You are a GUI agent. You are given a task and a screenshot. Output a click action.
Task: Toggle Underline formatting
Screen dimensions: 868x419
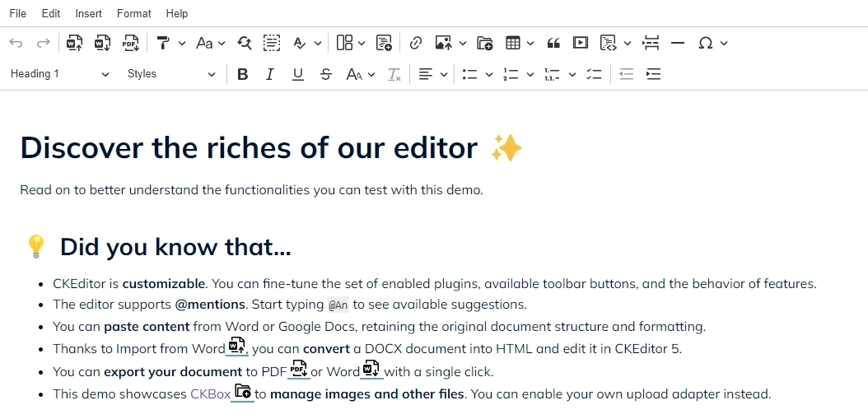point(298,74)
